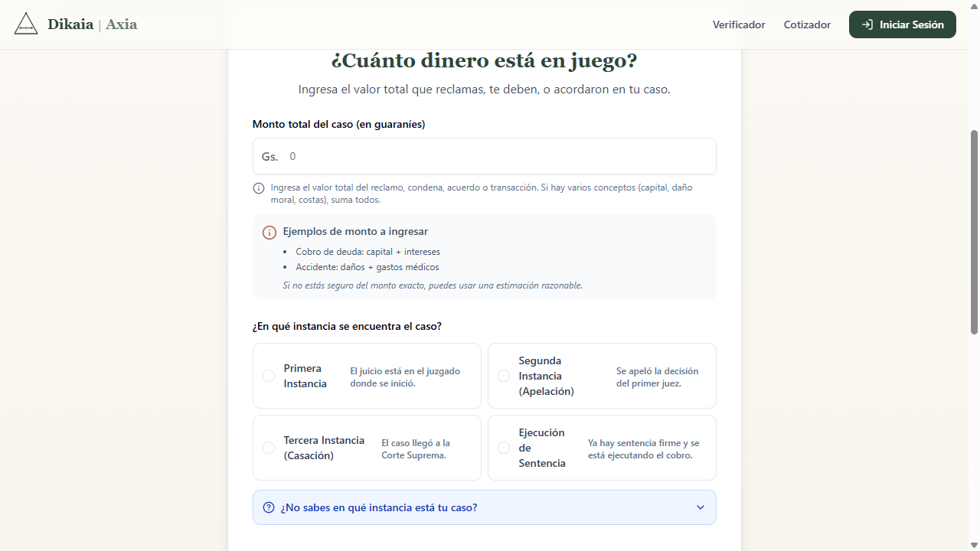The image size is (980, 551).
Task: Click the '¿Cuánto dinero está en juego?' heading
Action: click(x=484, y=60)
